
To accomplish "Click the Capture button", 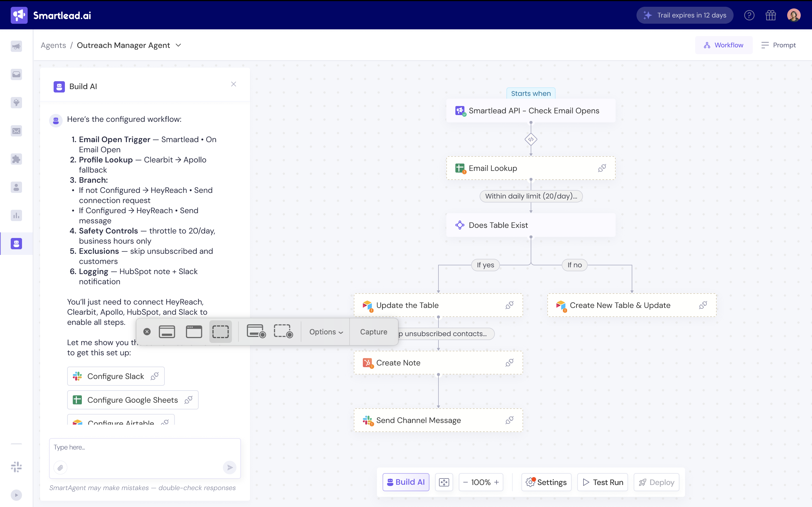I will click(374, 332).
